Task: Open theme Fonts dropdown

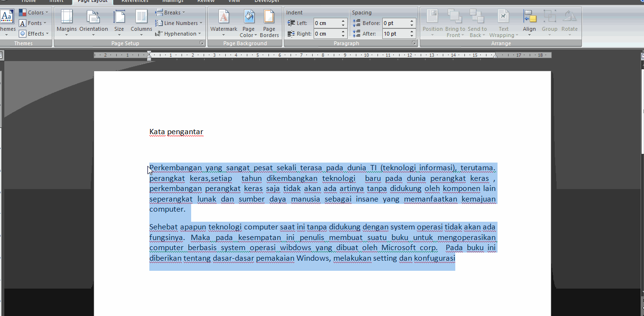Action: (33, 23)
